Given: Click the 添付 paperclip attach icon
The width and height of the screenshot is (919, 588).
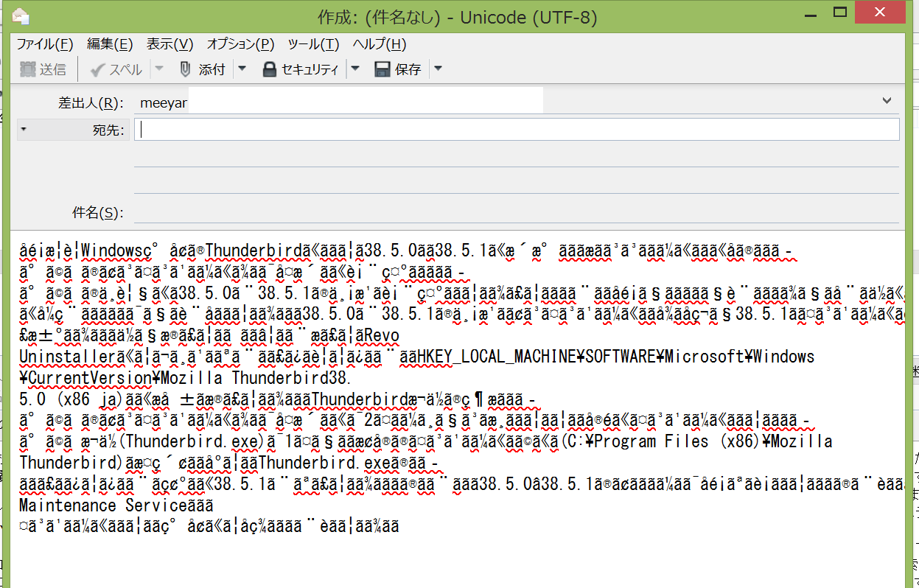Looking at the screenshot, I should point(186,69).
